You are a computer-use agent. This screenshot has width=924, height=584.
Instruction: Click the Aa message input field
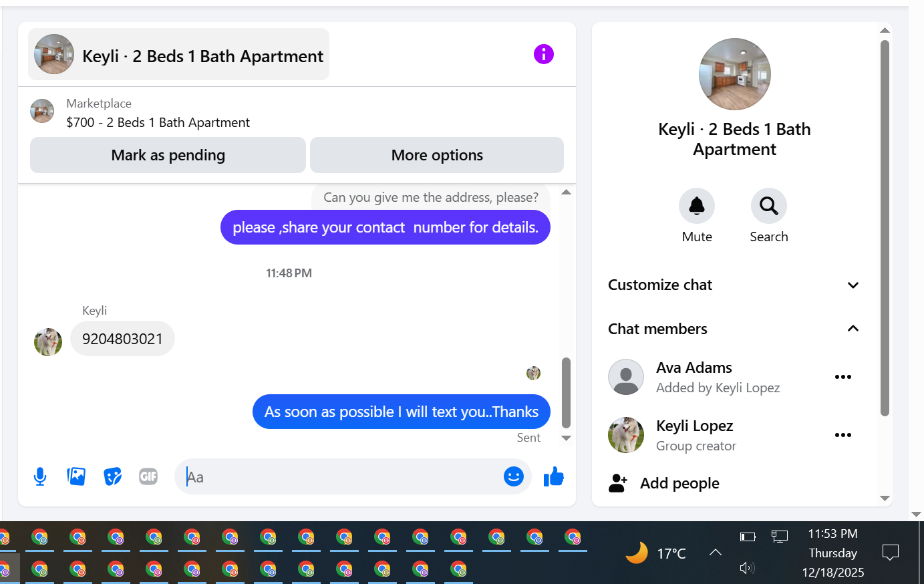pos(341,477)
